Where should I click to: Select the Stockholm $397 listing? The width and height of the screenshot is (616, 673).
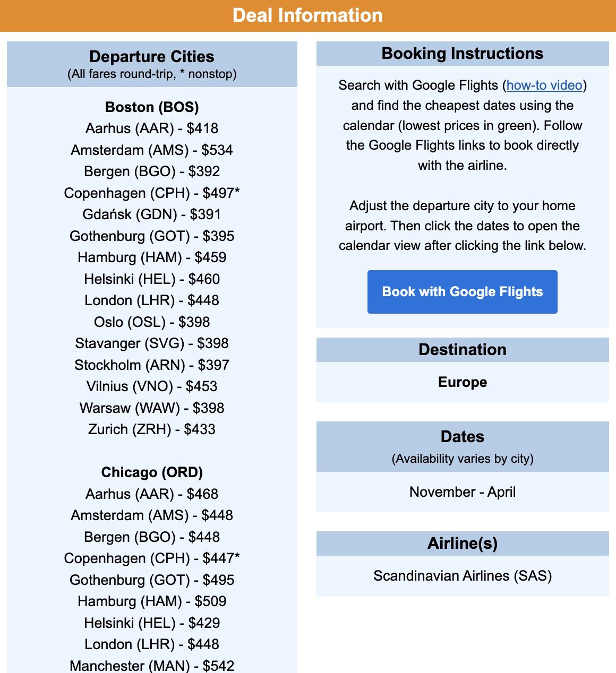pos(152,365)
